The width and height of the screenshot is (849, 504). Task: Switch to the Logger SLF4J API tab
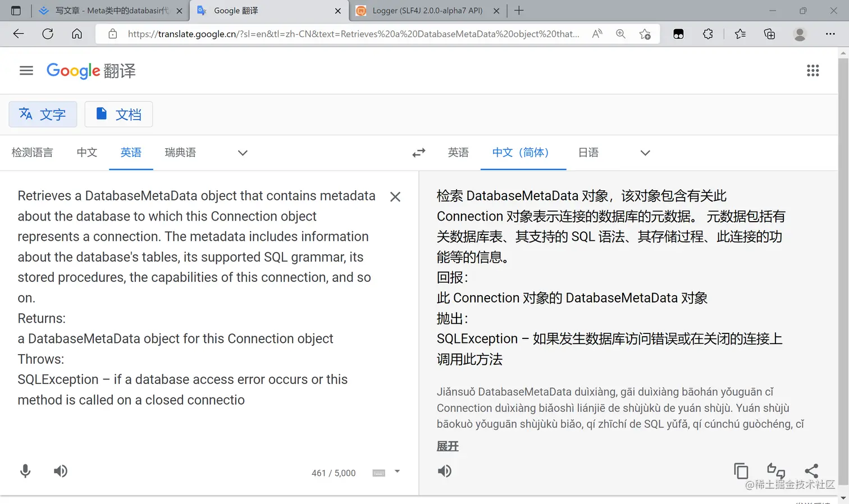pyautogui.click(x=427, y=10)
